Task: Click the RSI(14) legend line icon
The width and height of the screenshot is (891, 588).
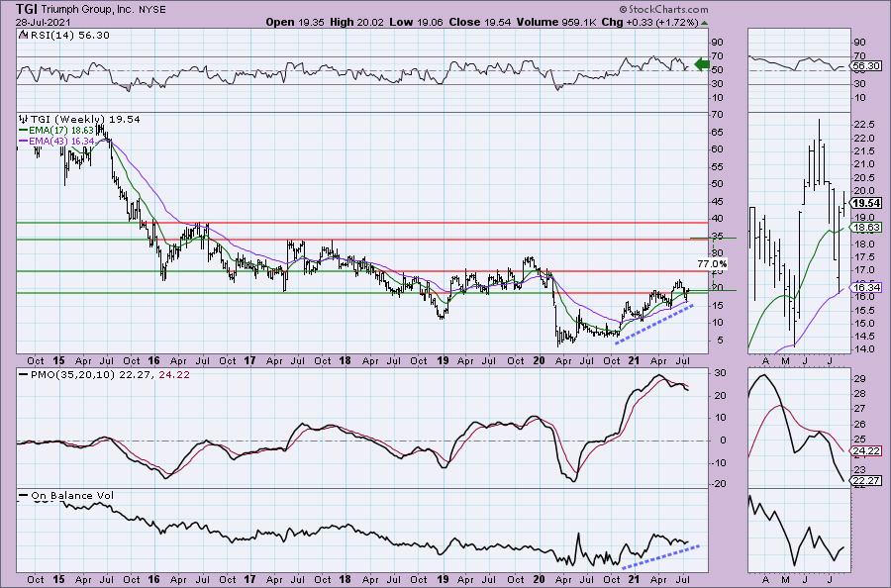Action: click(x=23, y=35)
